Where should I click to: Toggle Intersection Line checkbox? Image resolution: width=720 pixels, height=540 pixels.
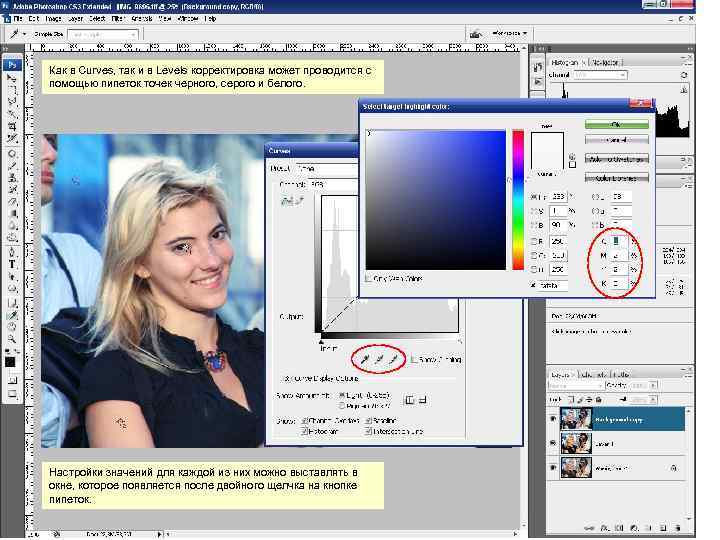click(368, 431)
